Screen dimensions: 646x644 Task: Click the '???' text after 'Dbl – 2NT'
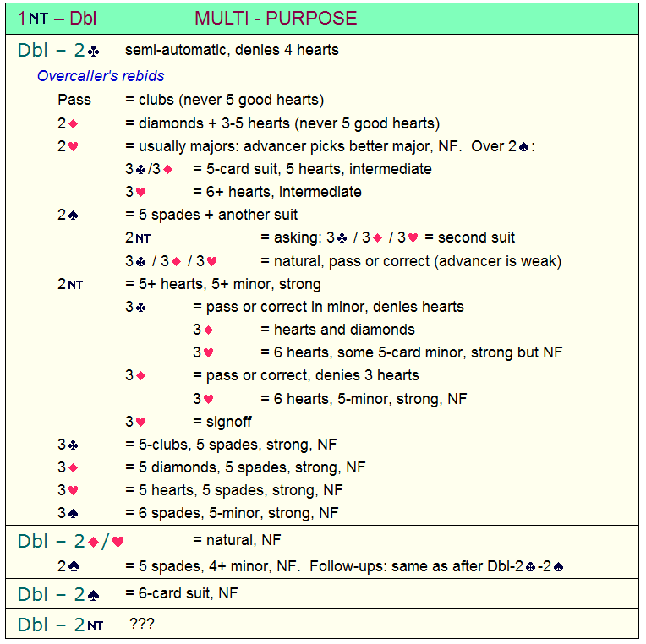click(142, 625)
